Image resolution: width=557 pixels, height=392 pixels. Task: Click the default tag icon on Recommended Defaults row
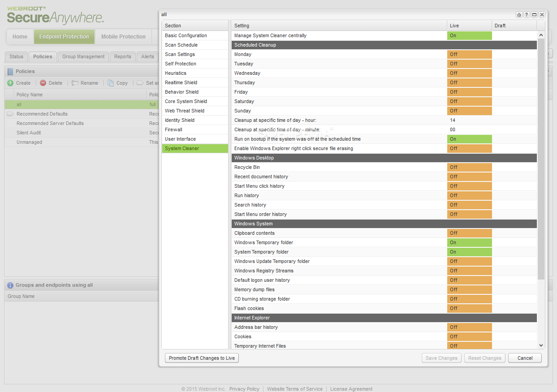[x=10, y=114]
